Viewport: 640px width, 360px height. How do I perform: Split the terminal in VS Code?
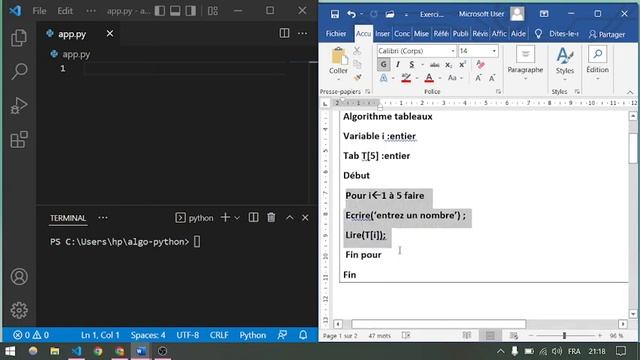click(253, 218)
